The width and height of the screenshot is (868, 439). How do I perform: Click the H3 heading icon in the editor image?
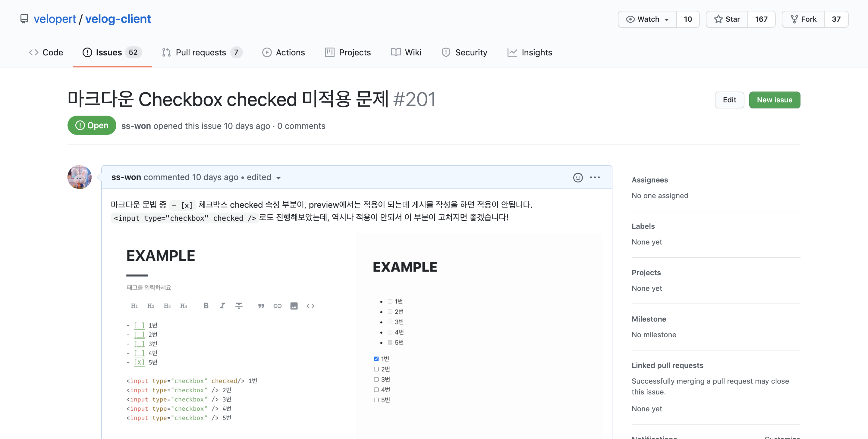[167, 306]
